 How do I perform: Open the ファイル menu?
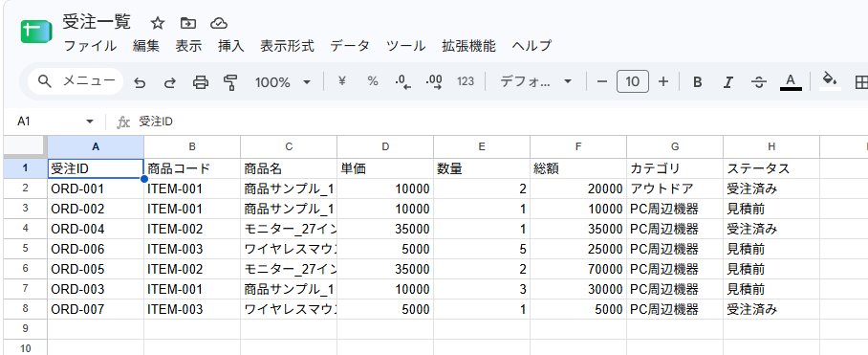click(x=90, y=45)
